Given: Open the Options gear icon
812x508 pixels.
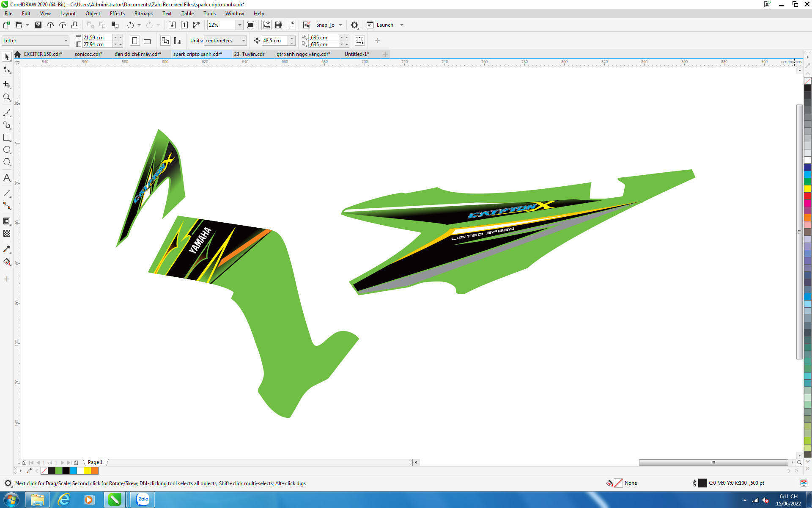Looking at the screenshot, I should [354, 25].
